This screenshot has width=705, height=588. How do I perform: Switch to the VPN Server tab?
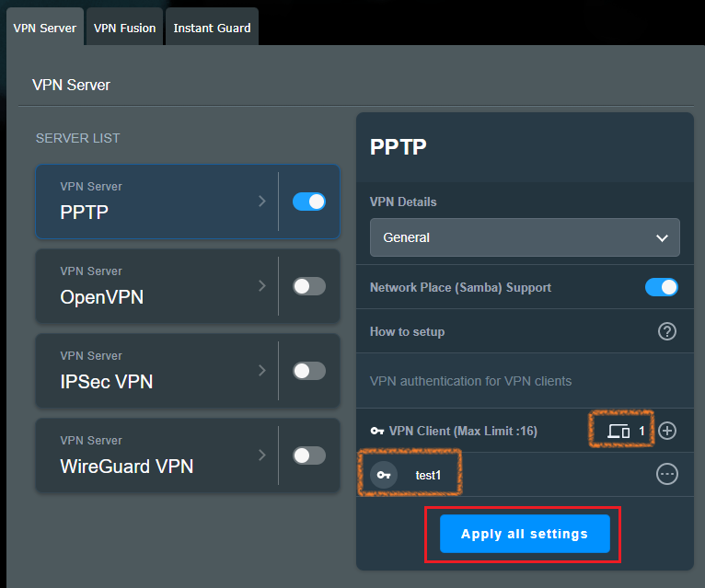pyautogui.click(x=45, y=28)
